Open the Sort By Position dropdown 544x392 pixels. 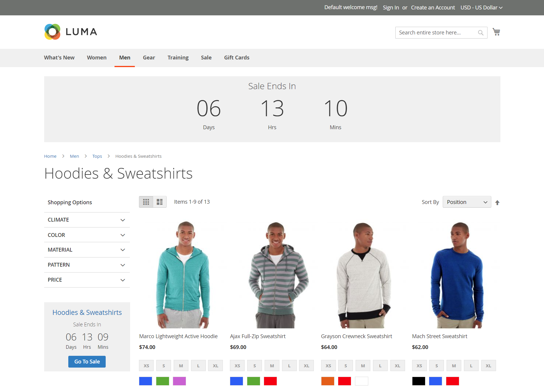tap(467, 202)
